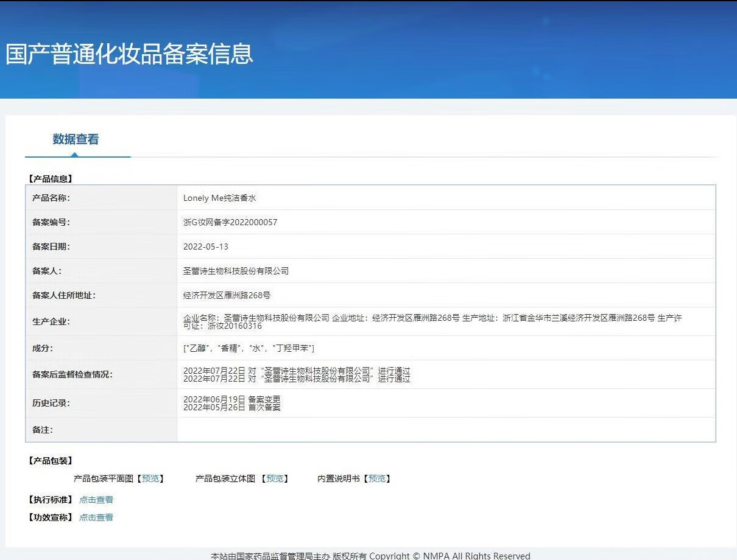The width and height of the screenshot is (737, 560).
Task: Click the 备案人住所地址 address value
Action: (x=227, y=295)
